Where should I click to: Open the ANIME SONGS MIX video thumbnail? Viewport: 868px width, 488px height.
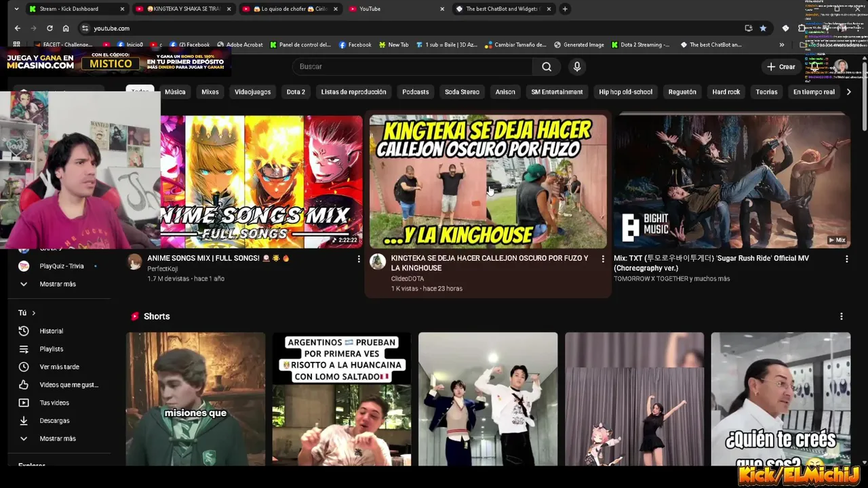pyautogui.click(x=261, y=181)
